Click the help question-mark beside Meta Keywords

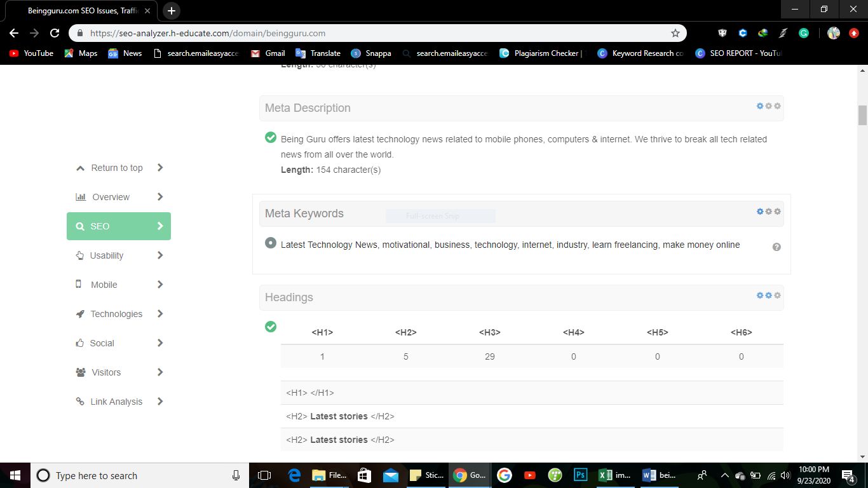point(776,247)
